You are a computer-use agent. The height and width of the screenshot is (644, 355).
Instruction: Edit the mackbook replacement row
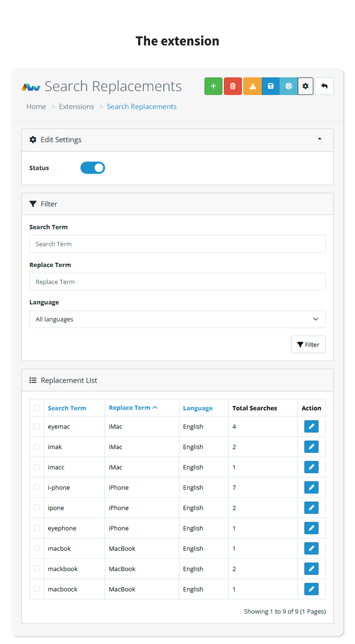(x=311, y=569)
